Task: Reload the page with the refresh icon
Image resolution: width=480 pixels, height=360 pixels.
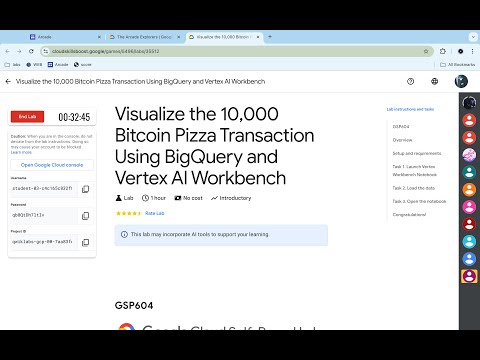Action: 31,51
